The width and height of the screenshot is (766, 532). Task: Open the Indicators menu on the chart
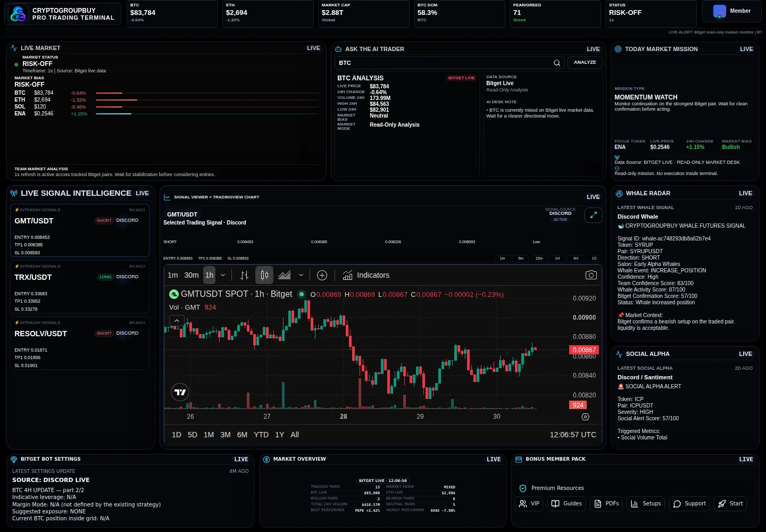coord(366,275)
